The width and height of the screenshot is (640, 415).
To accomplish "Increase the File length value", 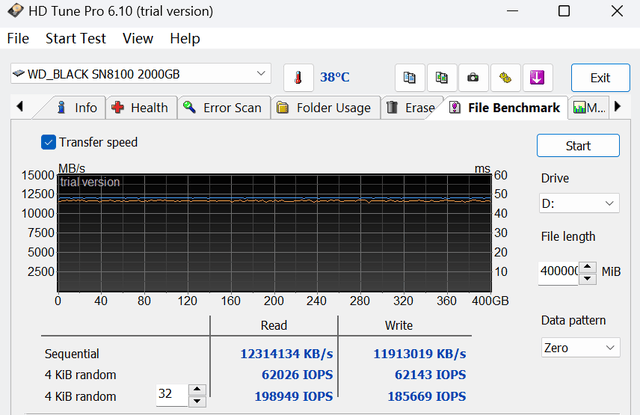I will [588, 266].
